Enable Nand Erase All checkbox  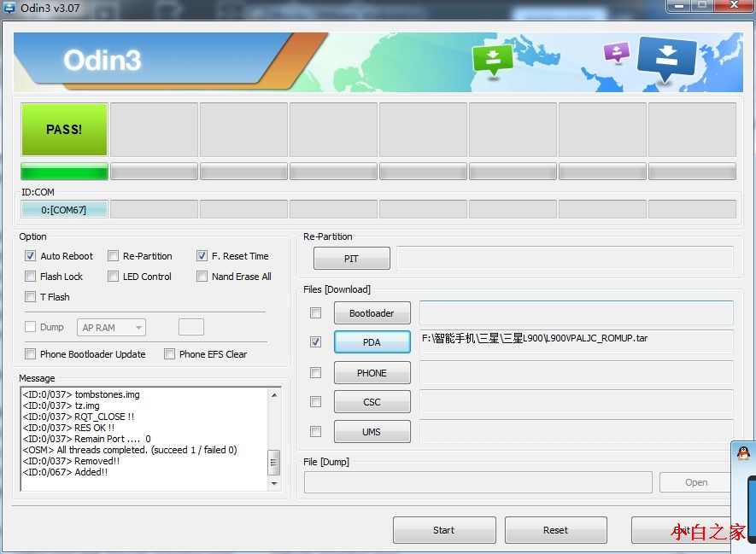[x=202, y=276]
